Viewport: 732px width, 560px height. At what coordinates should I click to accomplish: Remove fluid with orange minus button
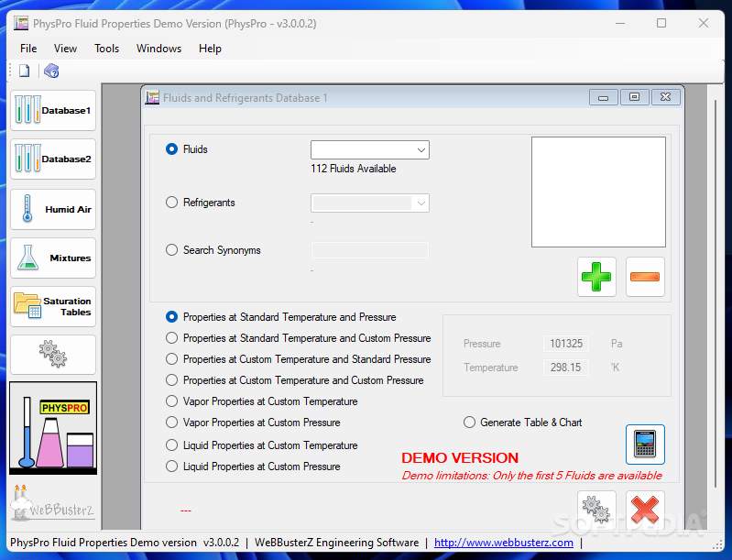(645, 277)
